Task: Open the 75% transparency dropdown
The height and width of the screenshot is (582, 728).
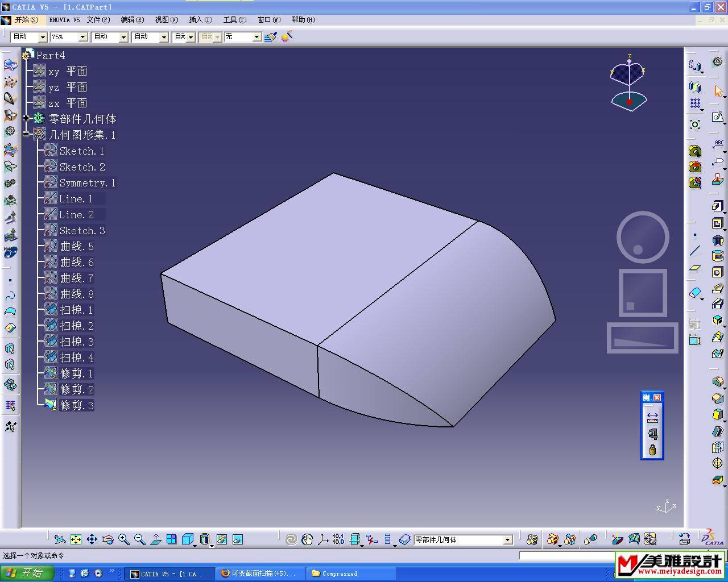Action: pyautogui.click(x=82, y=37)
